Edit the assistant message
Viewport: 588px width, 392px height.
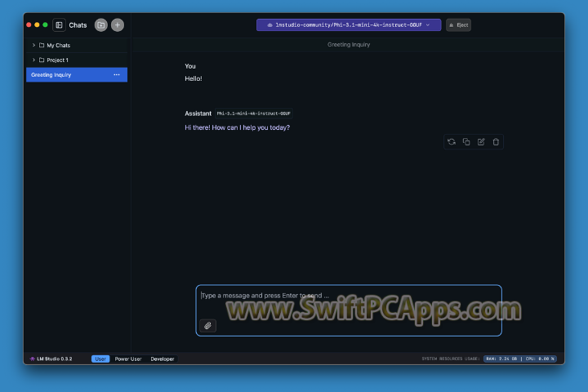[x=481, y=142]
